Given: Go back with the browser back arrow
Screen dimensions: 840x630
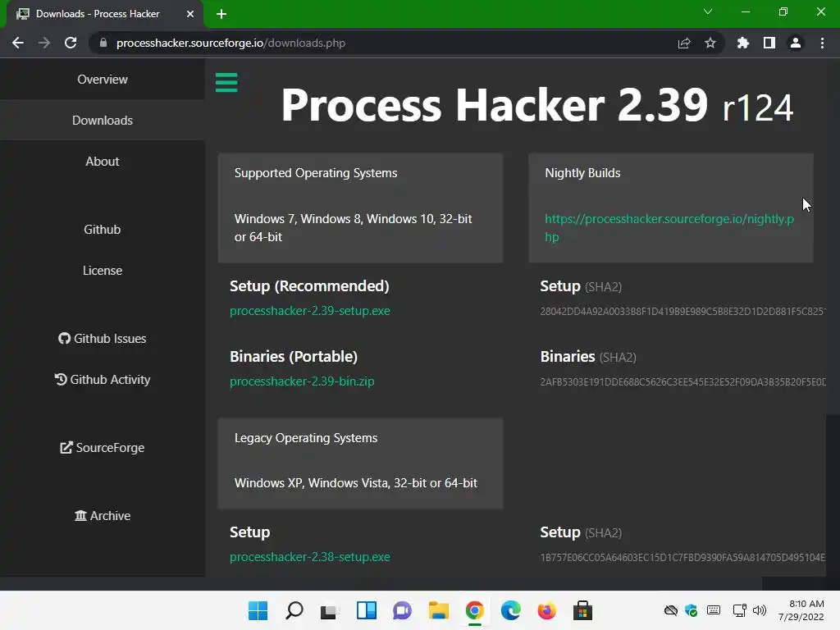Looking at the screenshot, I should (x=18, y=43).
